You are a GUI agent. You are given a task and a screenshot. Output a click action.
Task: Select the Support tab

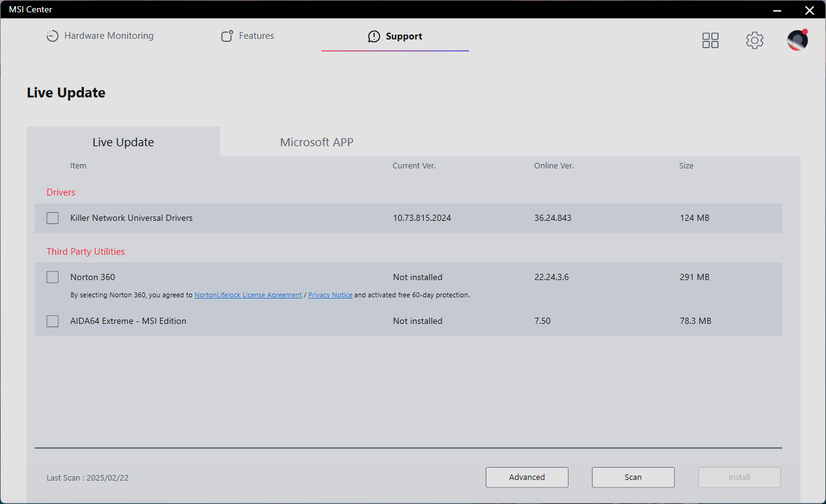[395, 36]
